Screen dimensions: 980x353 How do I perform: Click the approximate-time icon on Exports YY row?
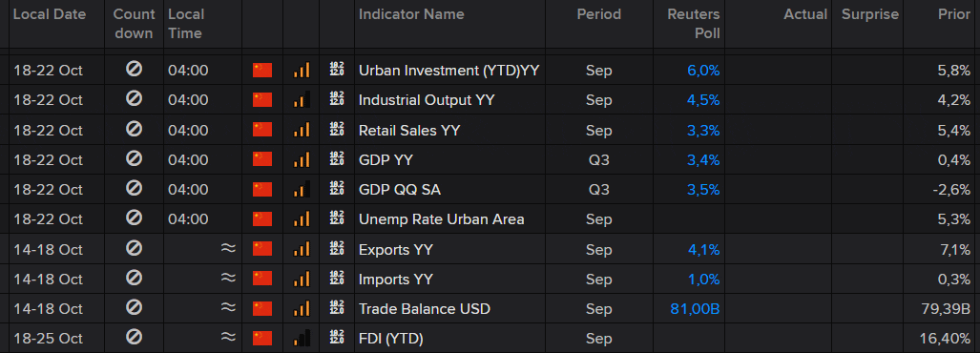229,249
